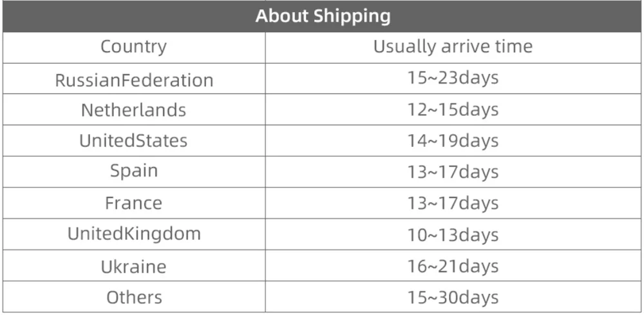Select the UnitedStates cell
644x315 pixels.
click(x=133, y=140)
